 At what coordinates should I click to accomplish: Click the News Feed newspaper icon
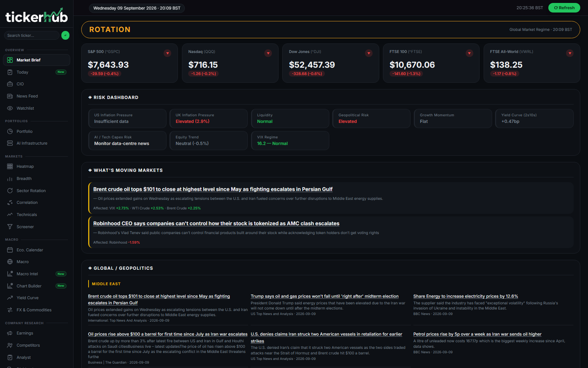click(10, 96)
